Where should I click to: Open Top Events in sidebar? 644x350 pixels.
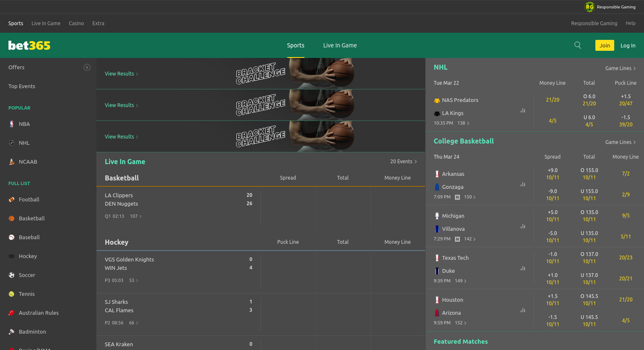coord(22,86)
